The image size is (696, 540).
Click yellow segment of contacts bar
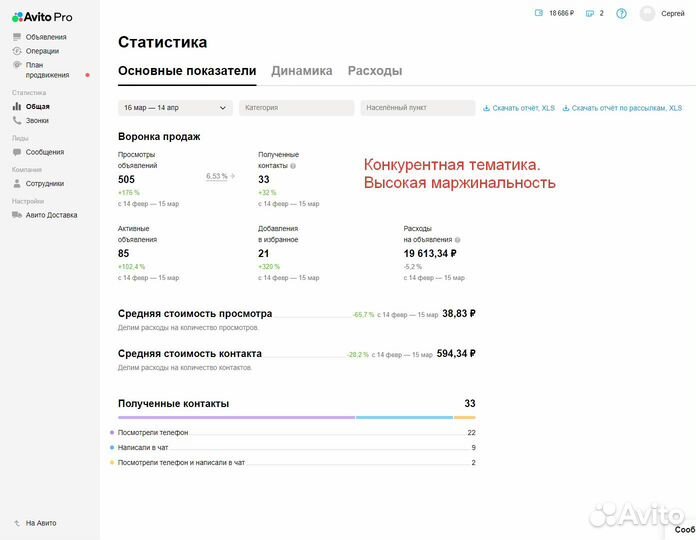465,418
